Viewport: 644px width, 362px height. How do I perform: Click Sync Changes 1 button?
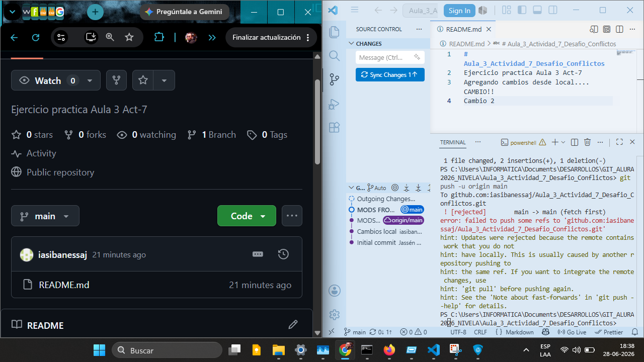[390, 74]
